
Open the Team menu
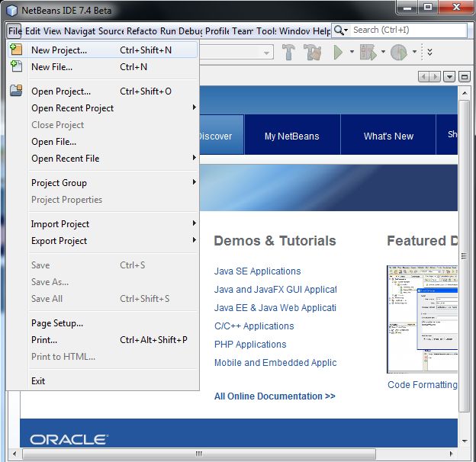pos(243,31)
